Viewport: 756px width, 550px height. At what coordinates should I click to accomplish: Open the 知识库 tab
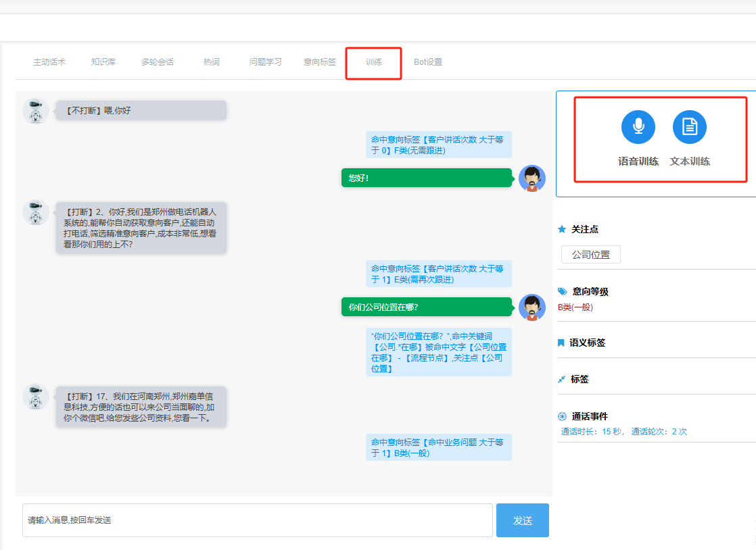(x=103, y=62)
